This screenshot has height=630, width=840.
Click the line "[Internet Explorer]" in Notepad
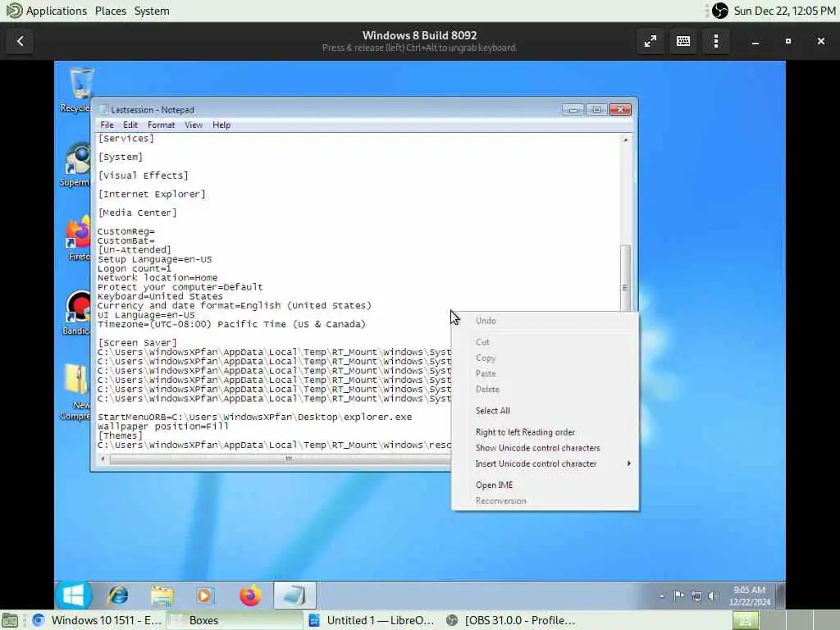click(x=152, y=194)
